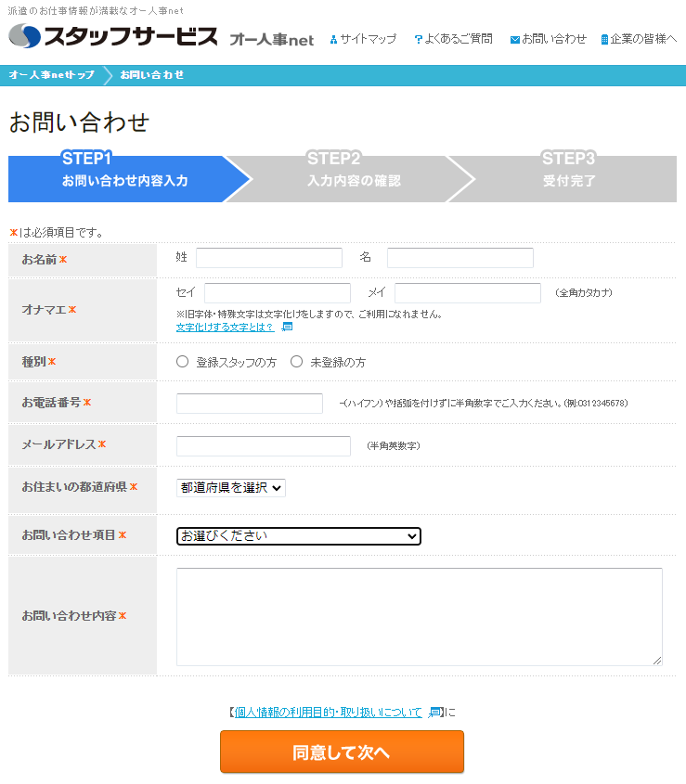Open 都道府県を選択 dropdown

[x=231, y=488]
